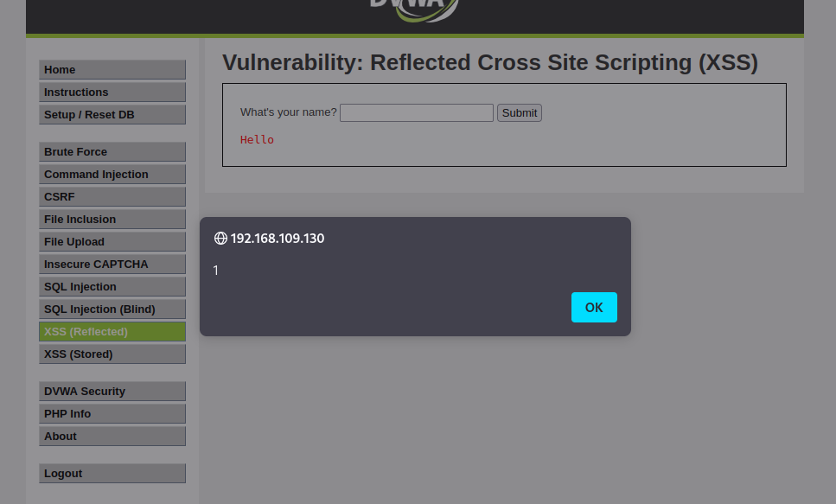The width and height of the screenshot is (836, 504).
Task: Go to Insecure CAPTCHA
Action: [112, 264]
